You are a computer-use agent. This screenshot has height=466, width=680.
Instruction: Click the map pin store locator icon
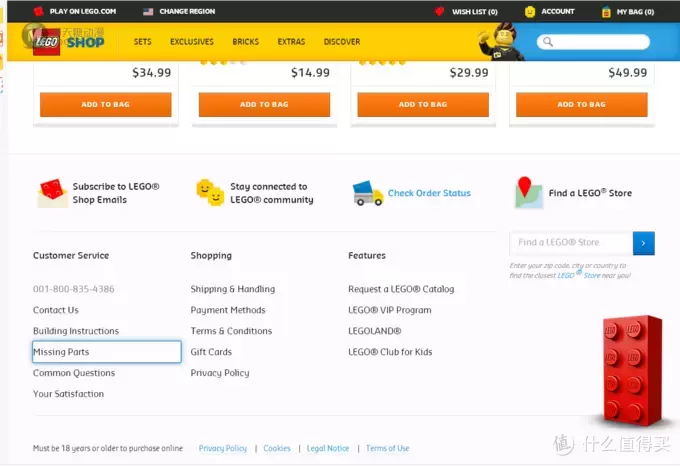tap(528, 192)
